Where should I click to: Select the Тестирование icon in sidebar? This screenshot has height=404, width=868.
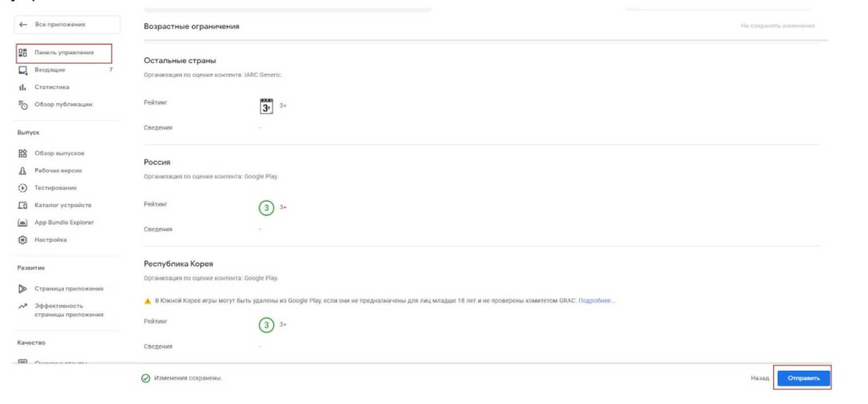click(23, 188)
